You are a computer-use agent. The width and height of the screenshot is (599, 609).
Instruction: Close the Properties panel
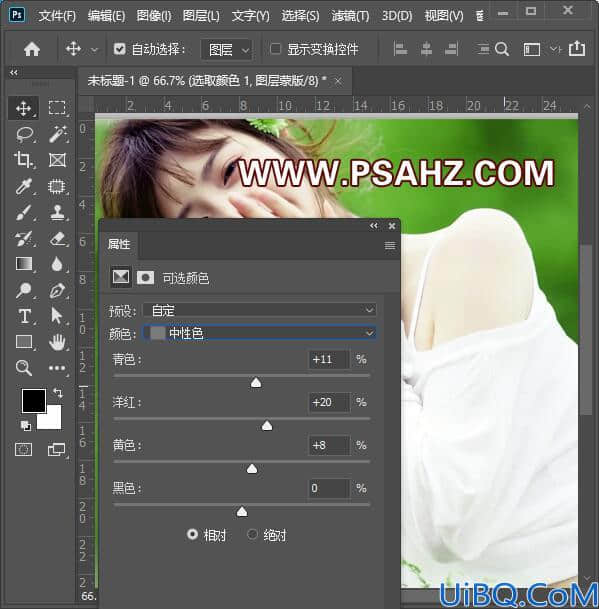coord(392,226)
